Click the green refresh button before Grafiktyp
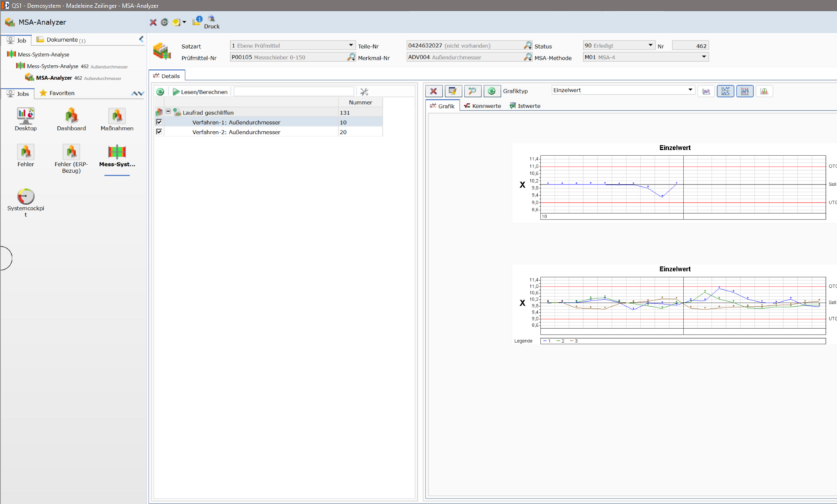The width and height of the screenshot is (837, 504). tap(492, 91)
